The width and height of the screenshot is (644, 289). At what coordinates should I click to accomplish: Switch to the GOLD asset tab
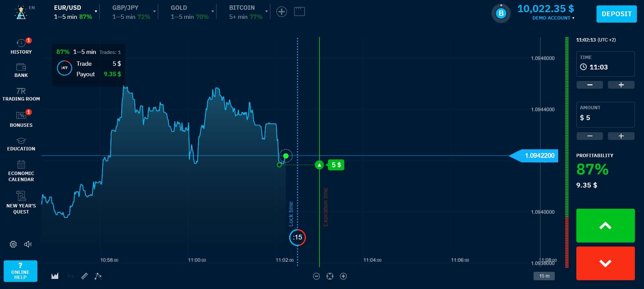pyautogui.click(x=190, y=12)
